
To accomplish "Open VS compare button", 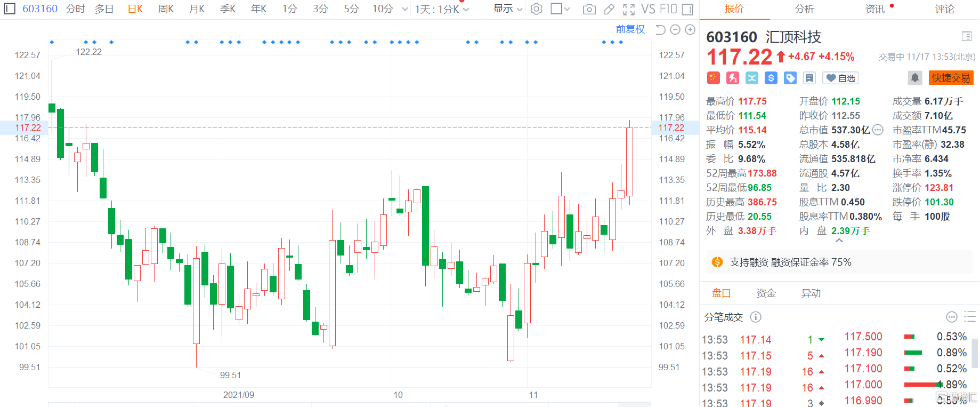I will 648,9.
